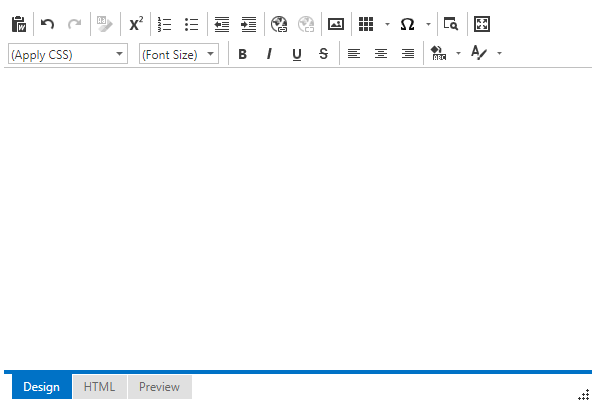Open the Apply CSS dropdown
599x408 pixels.
tap(68, 54)
